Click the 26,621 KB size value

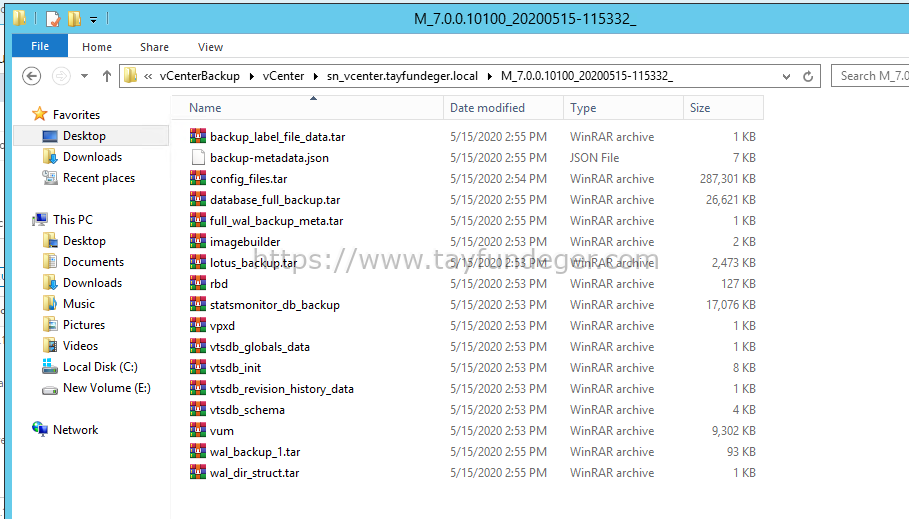tap(730, 199)
